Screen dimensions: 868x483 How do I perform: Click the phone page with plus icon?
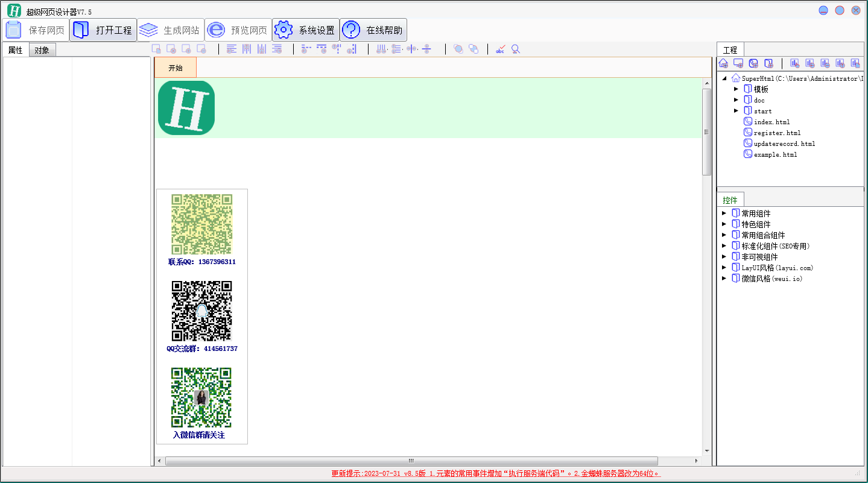[x=753, y=63]
